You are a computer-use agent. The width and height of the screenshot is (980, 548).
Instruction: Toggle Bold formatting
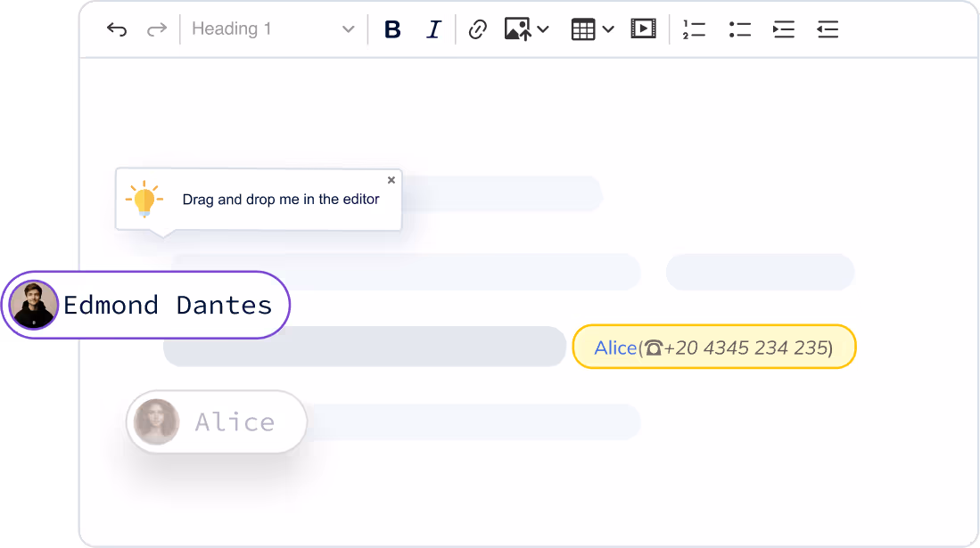pyautogui.click(x=392, y=29)
